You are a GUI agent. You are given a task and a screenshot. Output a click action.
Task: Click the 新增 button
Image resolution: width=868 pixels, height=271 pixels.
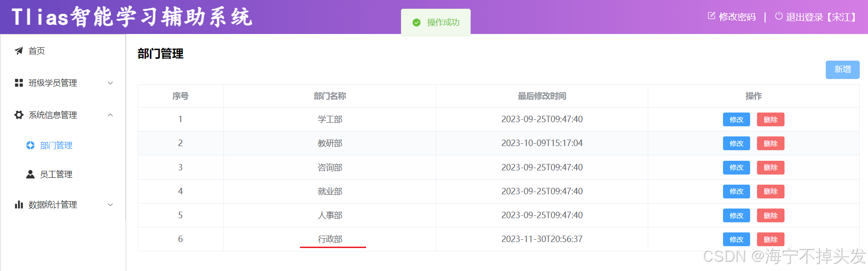coord(842,69)
